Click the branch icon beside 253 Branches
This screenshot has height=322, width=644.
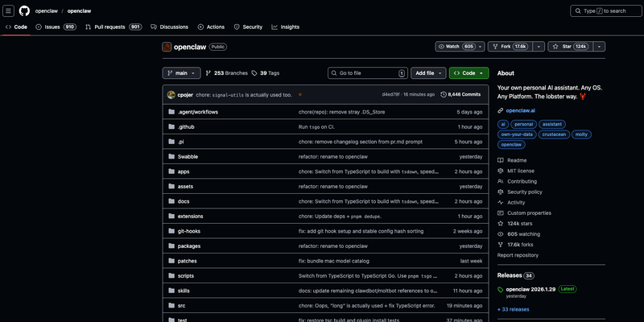pyautogui.click(x=208, y=73)
